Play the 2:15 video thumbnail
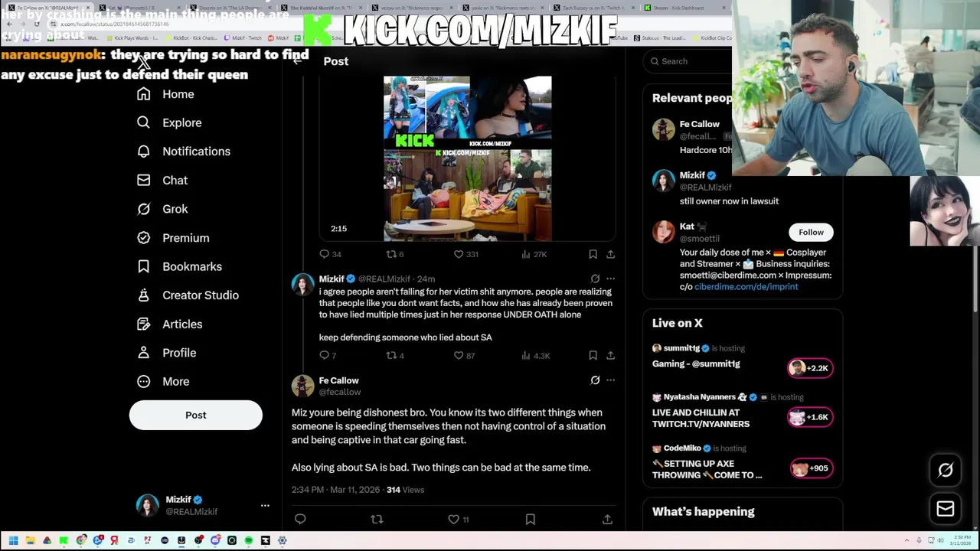This screenshot has height=551, width=980. pyautogui.click(x=467, y=158)
